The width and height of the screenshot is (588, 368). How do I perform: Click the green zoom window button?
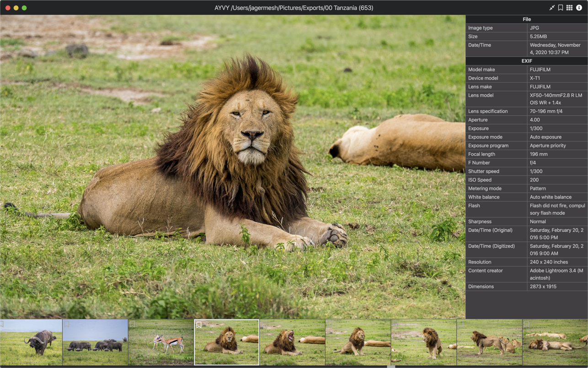click(24, 8)
